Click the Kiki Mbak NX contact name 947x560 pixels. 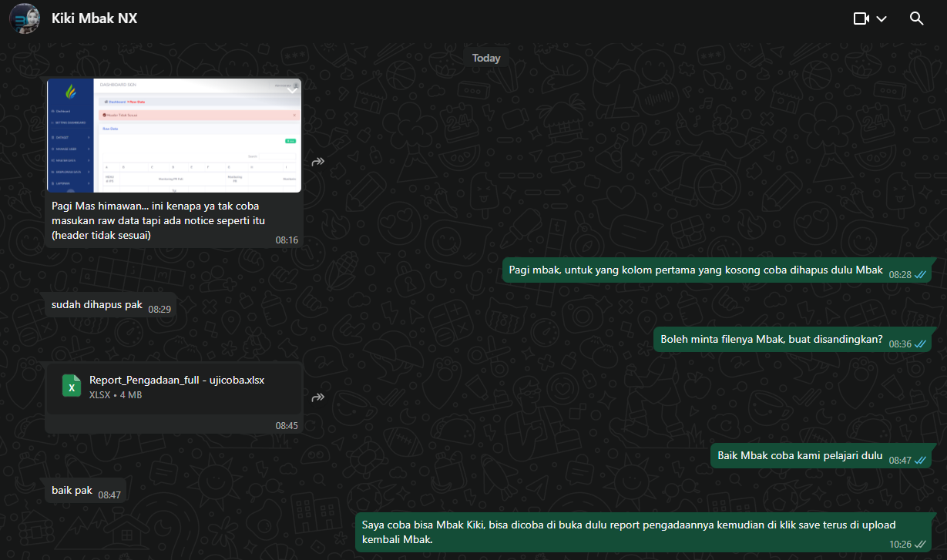94,18
